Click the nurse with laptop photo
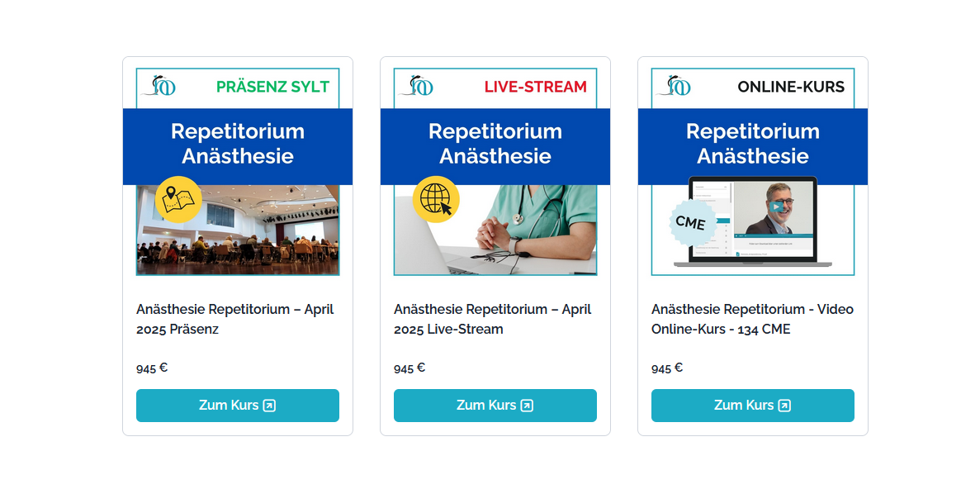Viewport: 980px width, 489px height. click(x=528, y=231)
